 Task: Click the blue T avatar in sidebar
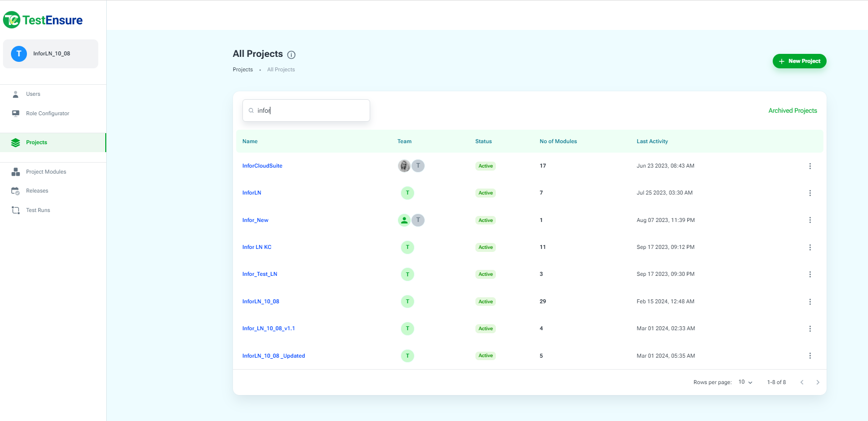pos(19,53)
